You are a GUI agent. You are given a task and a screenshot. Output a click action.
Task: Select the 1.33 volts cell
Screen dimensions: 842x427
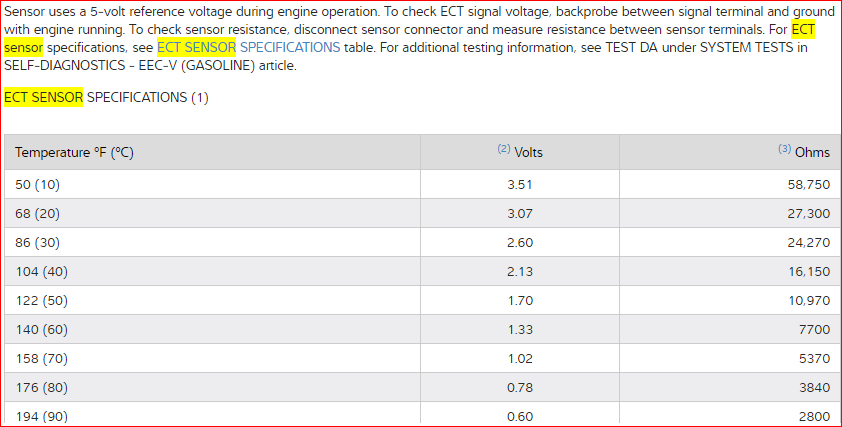coord(520,330)
